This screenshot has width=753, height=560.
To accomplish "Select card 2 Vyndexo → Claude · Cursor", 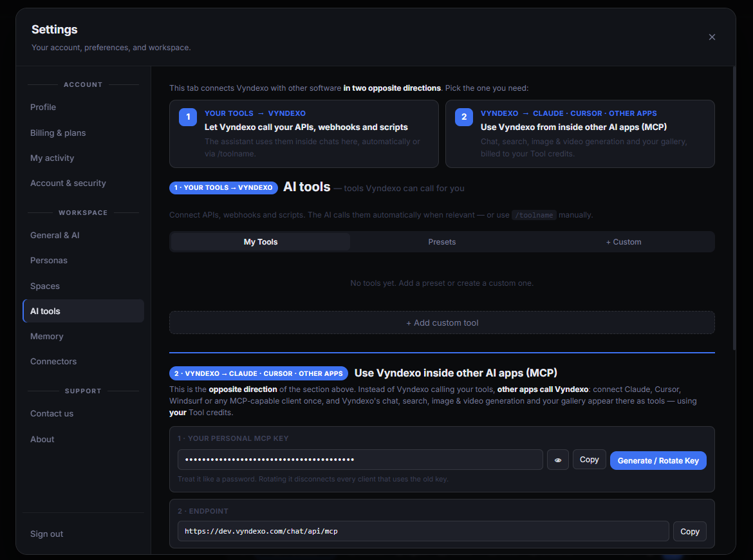I will (580, 134).
